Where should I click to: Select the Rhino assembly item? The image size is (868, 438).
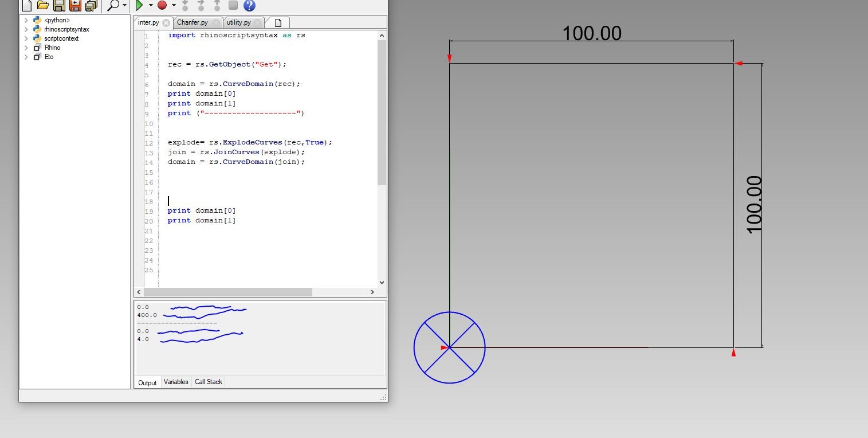point(52,48)
